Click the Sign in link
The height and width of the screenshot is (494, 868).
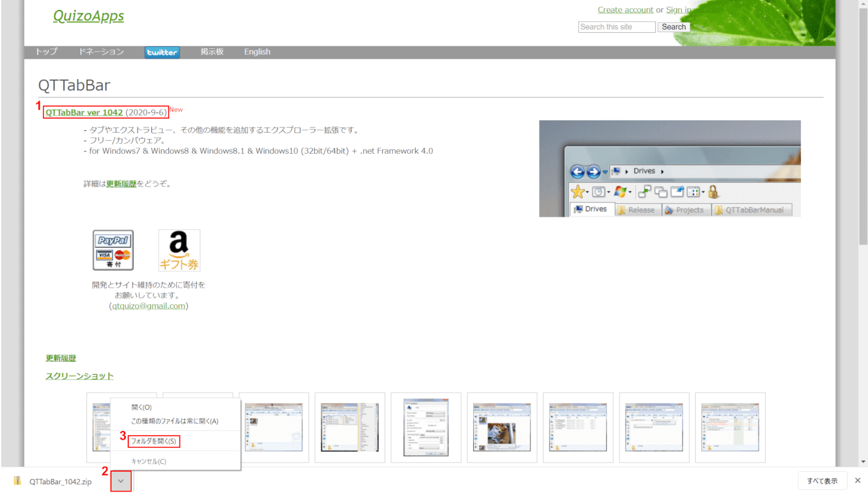679,10
